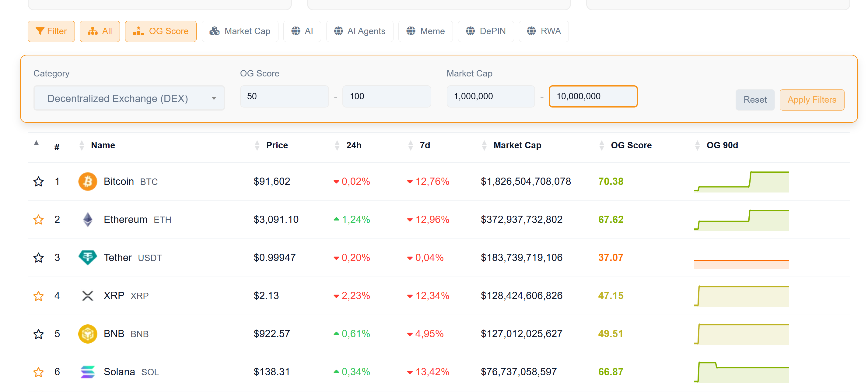The width and height of the screenshot is (868, 392).
Task: Click the Solana logo icon
Action: [87, 371]
